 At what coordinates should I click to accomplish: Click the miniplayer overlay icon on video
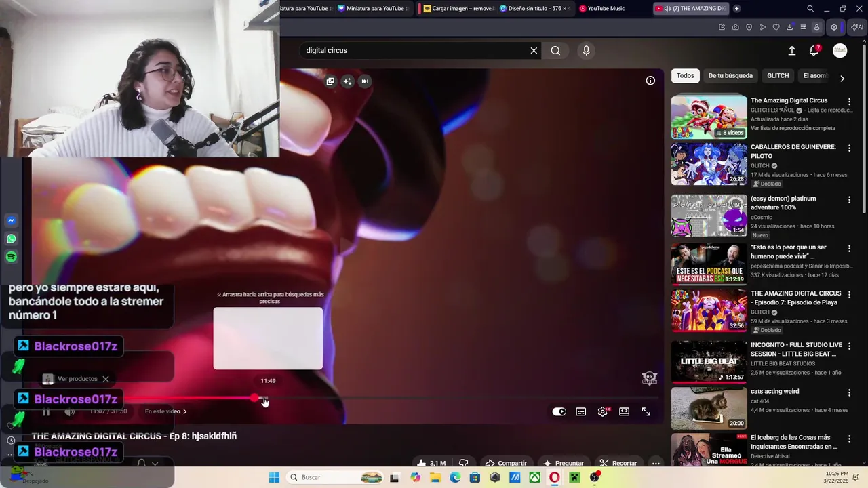pos(330,81)
